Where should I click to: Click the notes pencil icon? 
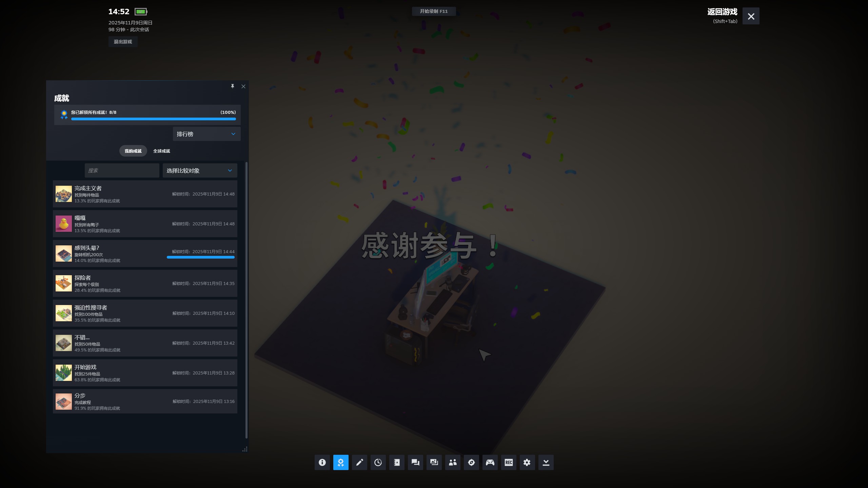(x=359, y=462)
